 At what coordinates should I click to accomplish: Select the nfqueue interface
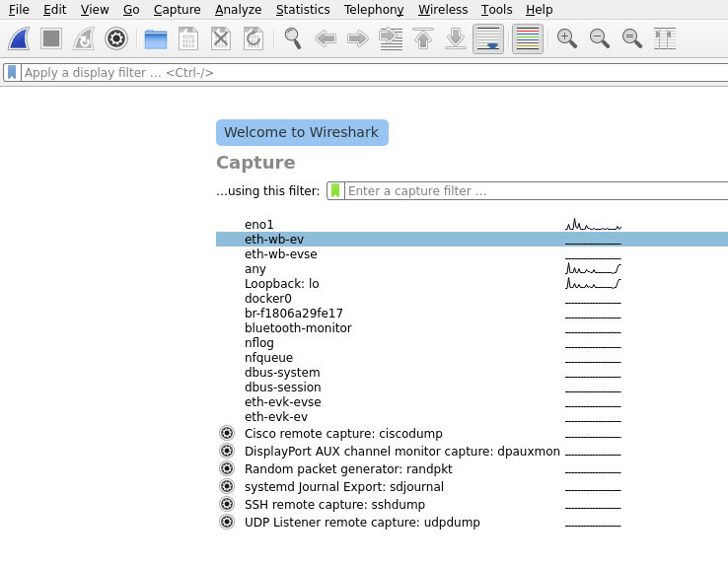[x=472, y=358]
